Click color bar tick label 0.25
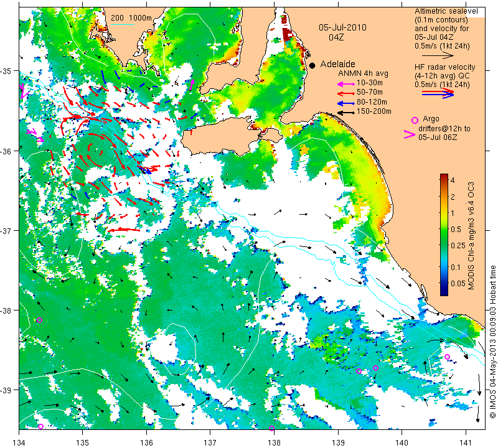498x448 pixels. click(458, 245)
